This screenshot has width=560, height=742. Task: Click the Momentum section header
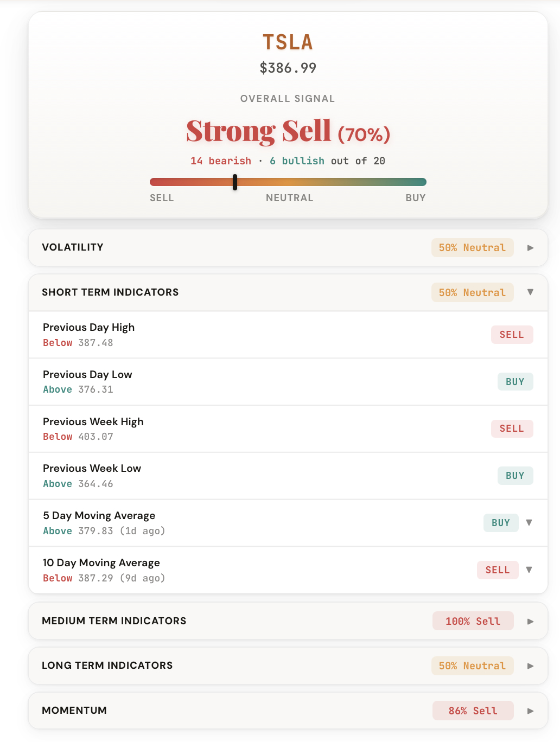click(74, 711)
